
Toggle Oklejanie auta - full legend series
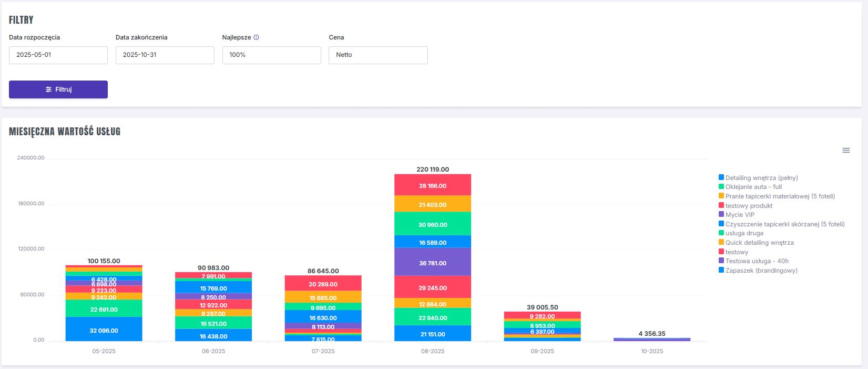coord(753,187)
